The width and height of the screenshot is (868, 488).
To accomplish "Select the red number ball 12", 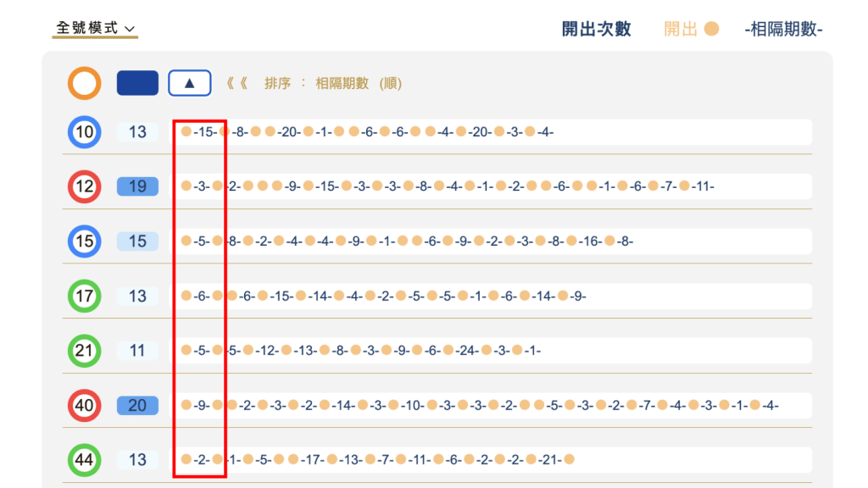I will (x=84, y=186).
